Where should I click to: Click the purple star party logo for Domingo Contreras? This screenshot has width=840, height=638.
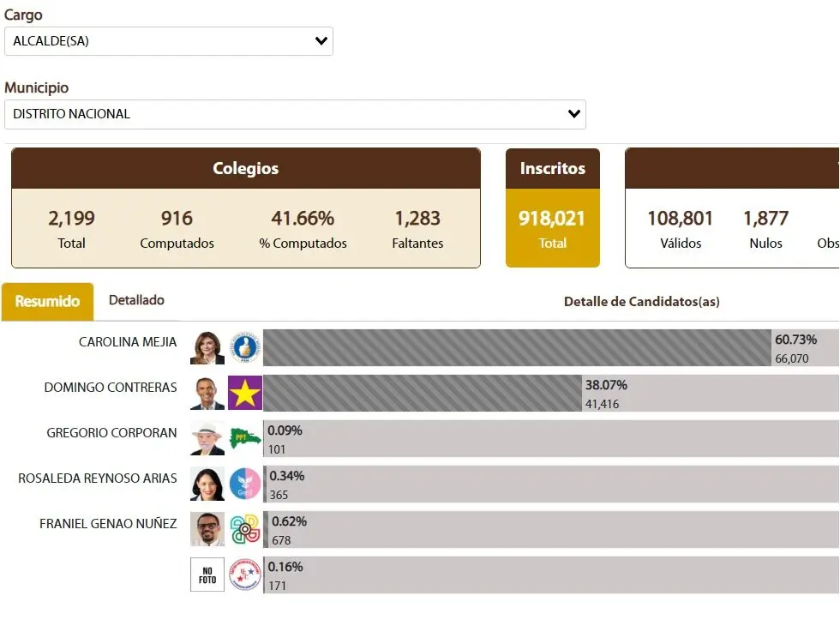245,393
